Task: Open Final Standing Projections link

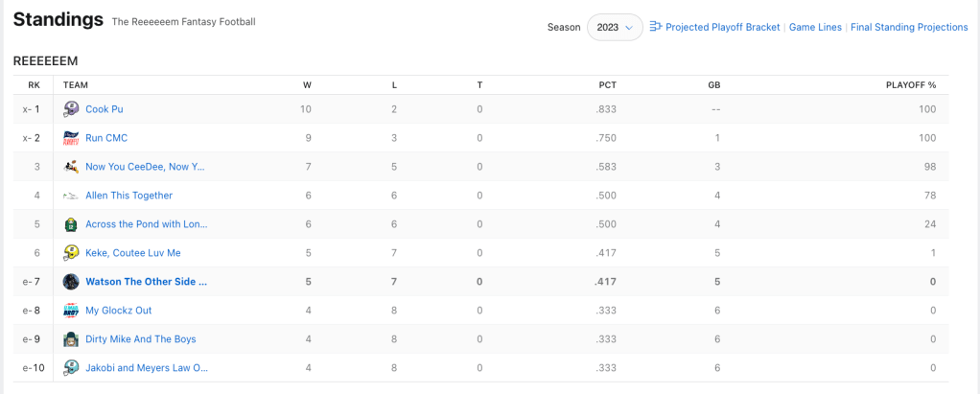Action: [x=909, y=28]
